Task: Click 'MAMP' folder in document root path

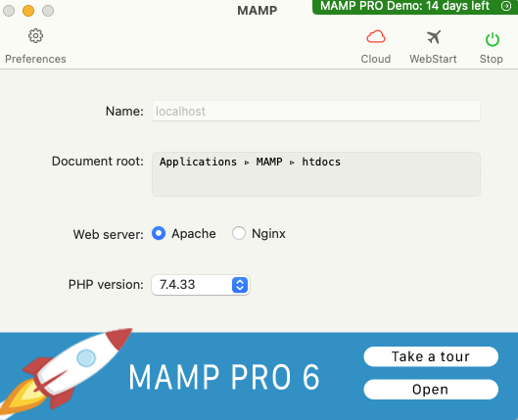Action: tap(269, 162)
